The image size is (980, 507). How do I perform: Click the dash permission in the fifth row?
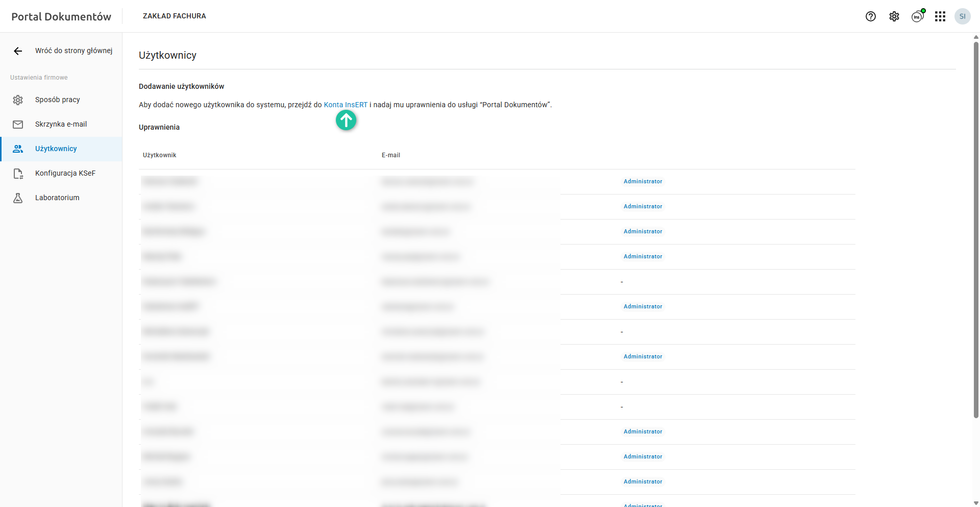click(622, 282)
